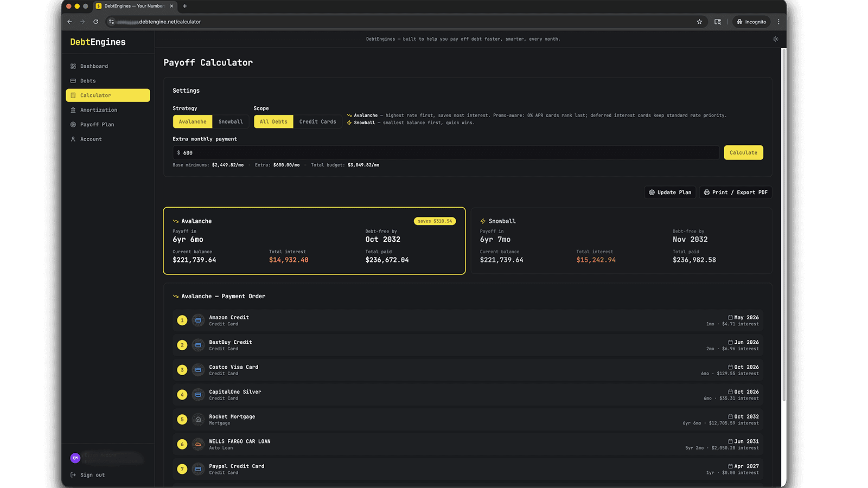This screenshot has height=488, width=868.
Task: Select the Avalanche strategy option
Action: tap(192, 121)
